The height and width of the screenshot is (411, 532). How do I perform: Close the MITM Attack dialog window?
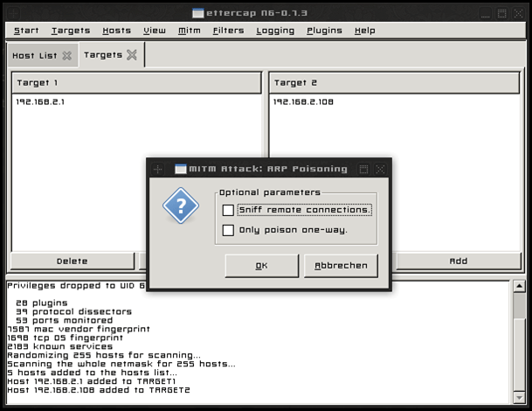tap(380, 169)
